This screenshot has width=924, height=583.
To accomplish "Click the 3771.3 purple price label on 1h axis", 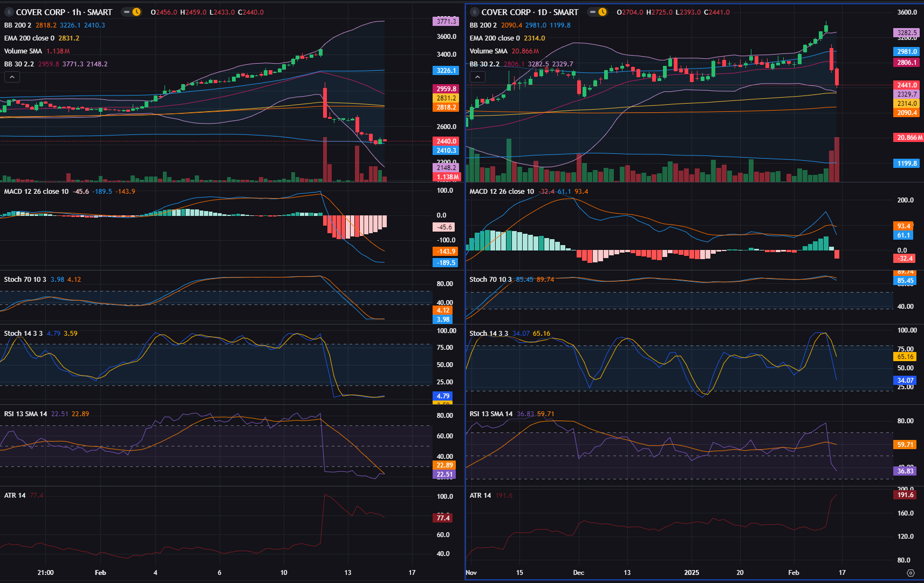I will (446, 22).
